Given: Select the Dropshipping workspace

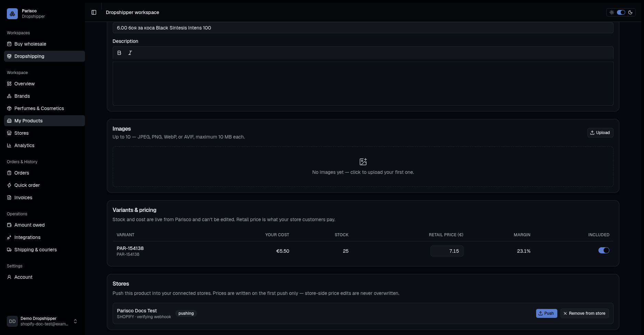Looking at the screenshot, I should (x=45, y=56).
